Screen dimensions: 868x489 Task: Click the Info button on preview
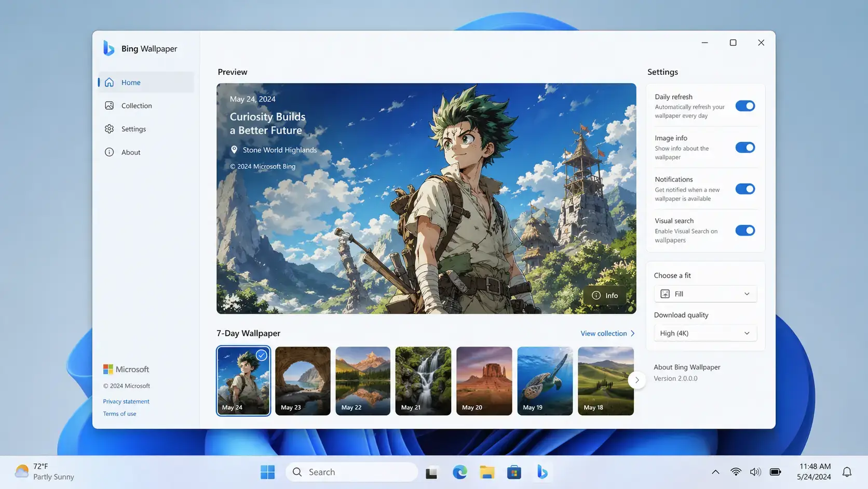[605, 295]
